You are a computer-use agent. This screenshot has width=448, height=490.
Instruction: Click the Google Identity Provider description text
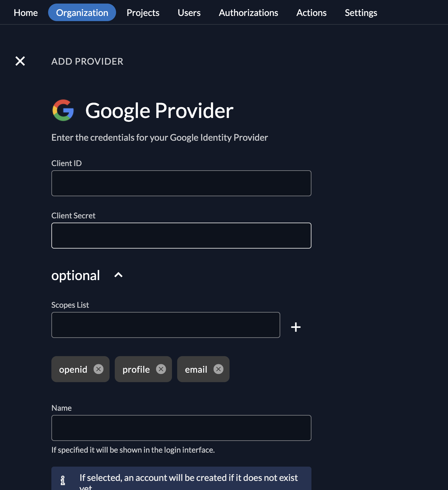point(160,137)
